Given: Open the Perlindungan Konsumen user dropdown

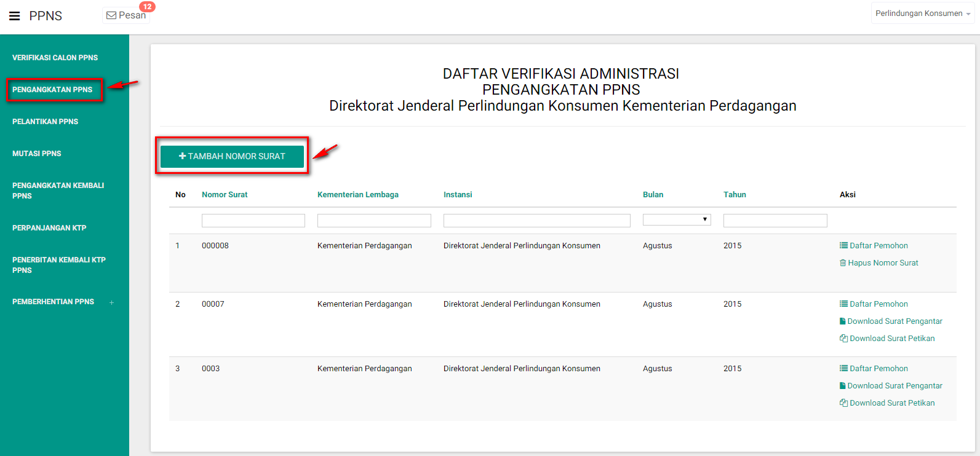Looking at the screenshot, I should click(x=922, y=14).
